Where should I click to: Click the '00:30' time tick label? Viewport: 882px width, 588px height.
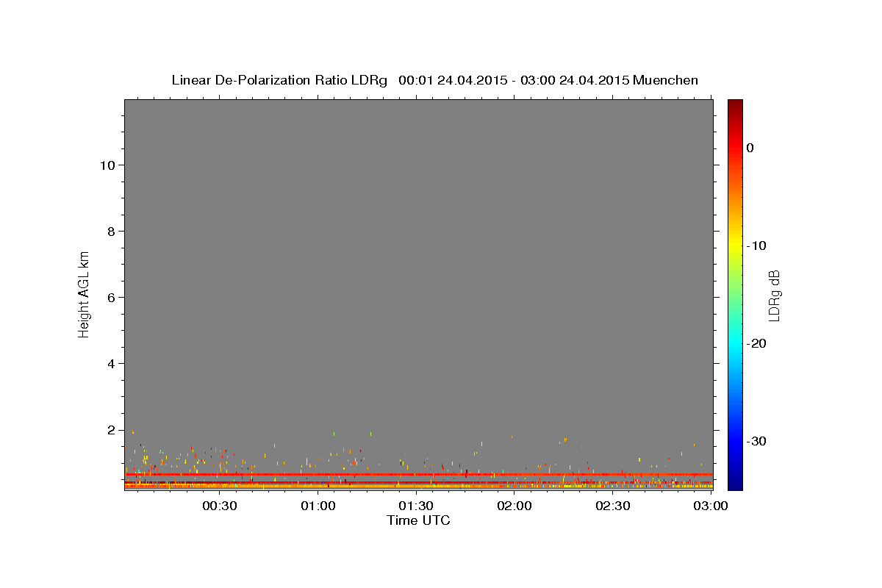click(219, 506)
